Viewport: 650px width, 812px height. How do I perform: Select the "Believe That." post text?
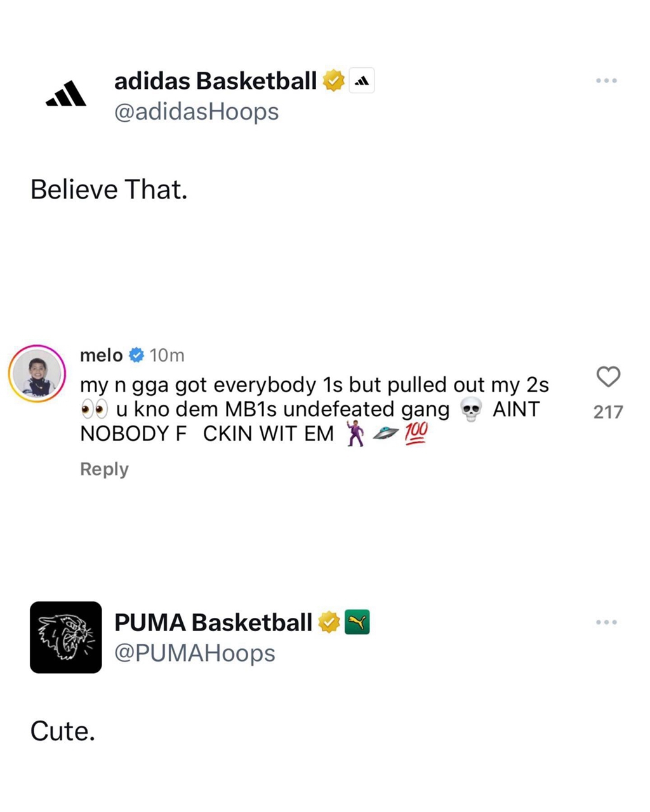tap(109, 190)
